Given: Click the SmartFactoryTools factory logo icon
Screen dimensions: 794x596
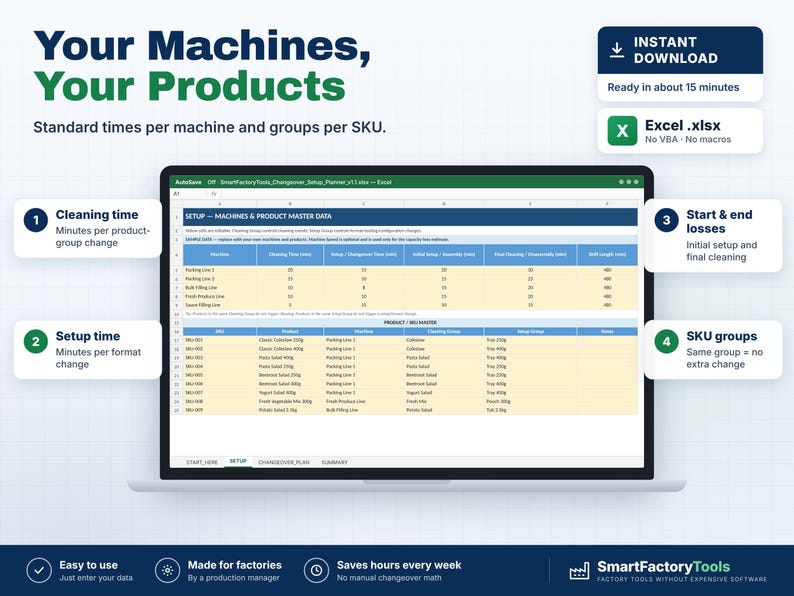Looking at the screenshot, I should coord(579,571).
